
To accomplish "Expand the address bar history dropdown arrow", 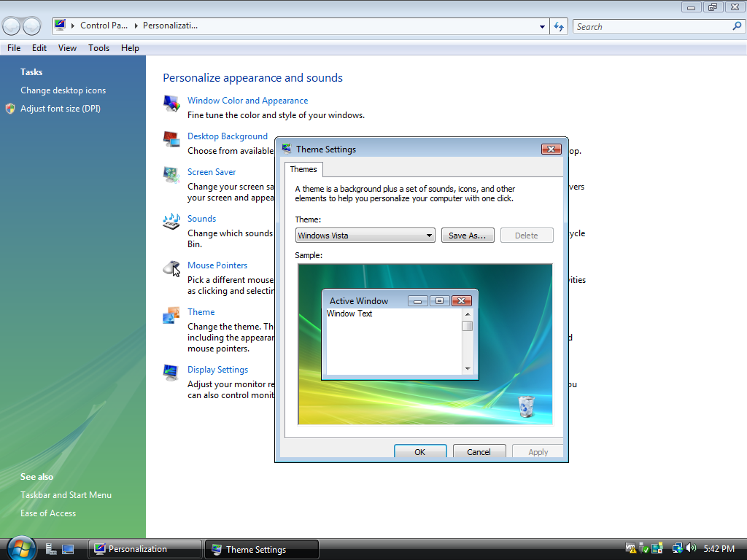I will (x=542, y=26).
